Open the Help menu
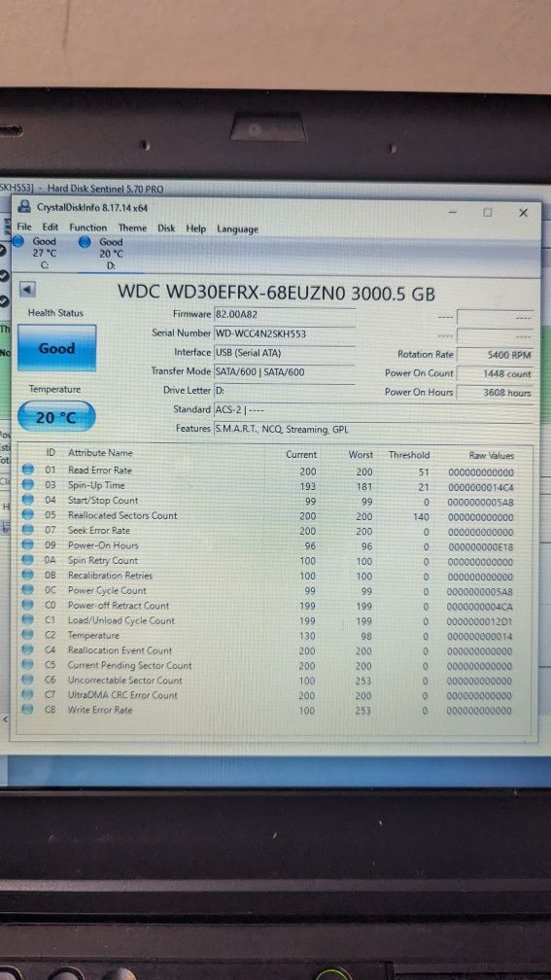 (195, 228)
